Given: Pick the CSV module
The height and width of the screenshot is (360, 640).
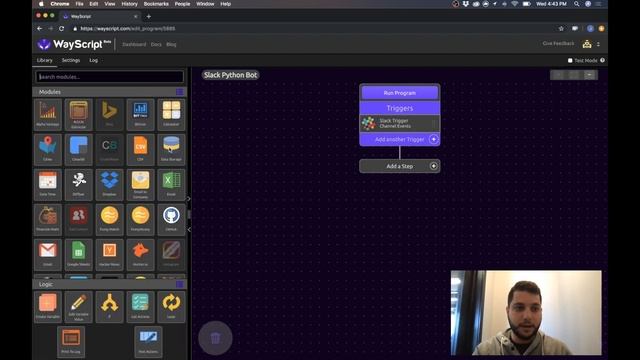Looking at the screenshot, I should click(140, 149).
